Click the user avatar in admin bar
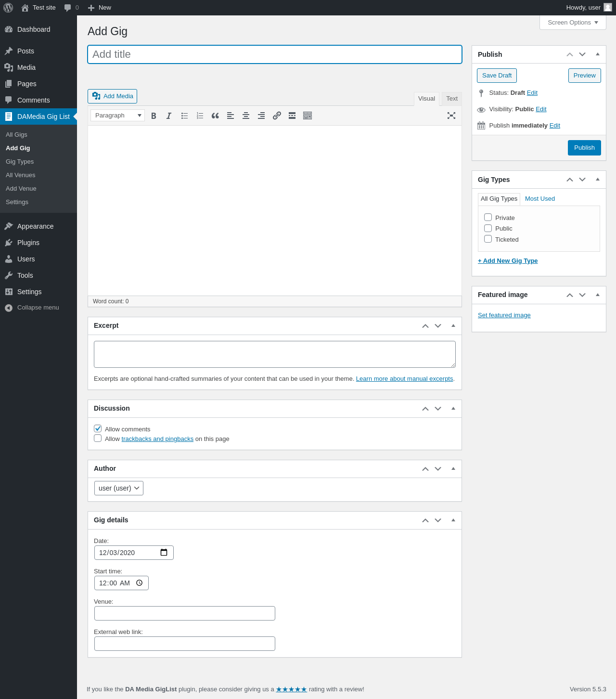This screenshot has width=616, height=699. click(608, 7)
